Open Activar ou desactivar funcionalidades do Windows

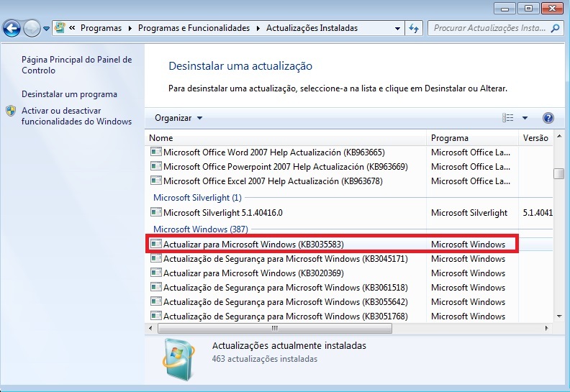(x=76, y=116)
